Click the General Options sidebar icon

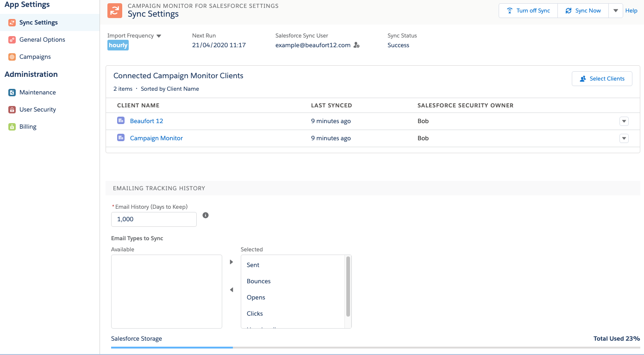[x=12, y=40]
